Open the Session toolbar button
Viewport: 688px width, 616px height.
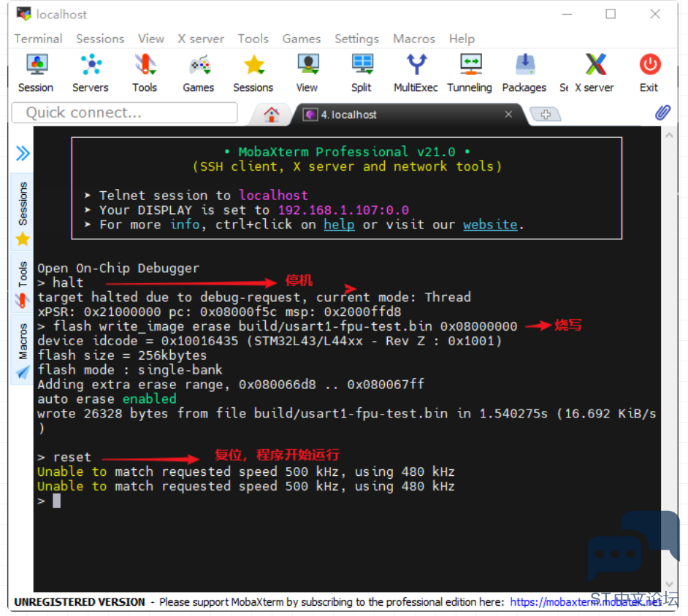coord(37,73)
